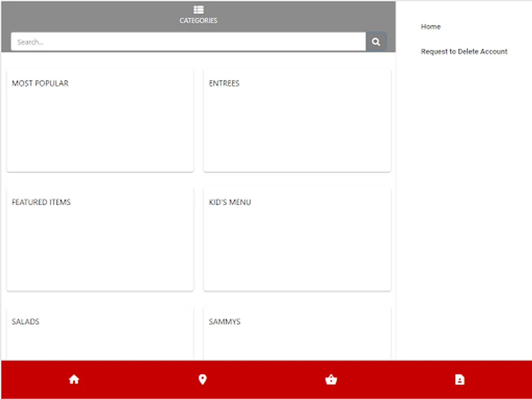The width and height of the screenshot is (532, 399).
Task: Open the Most Popular category card
Action: coord(100,121)
